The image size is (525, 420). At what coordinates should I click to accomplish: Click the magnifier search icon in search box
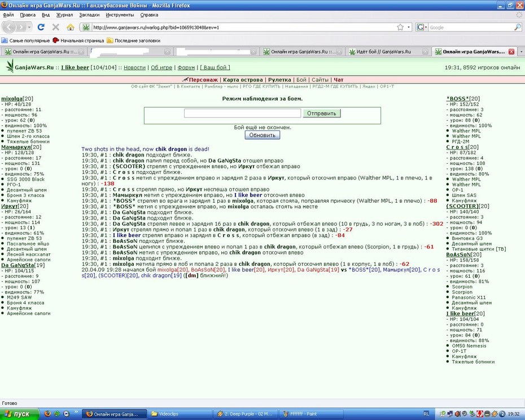517,28
